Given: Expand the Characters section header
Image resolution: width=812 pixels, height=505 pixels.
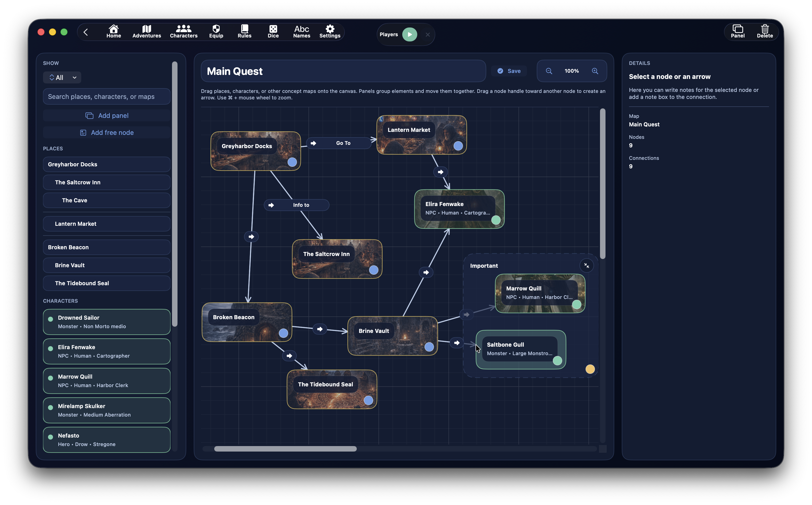Looking at the screenshot, I should [60, 301].
